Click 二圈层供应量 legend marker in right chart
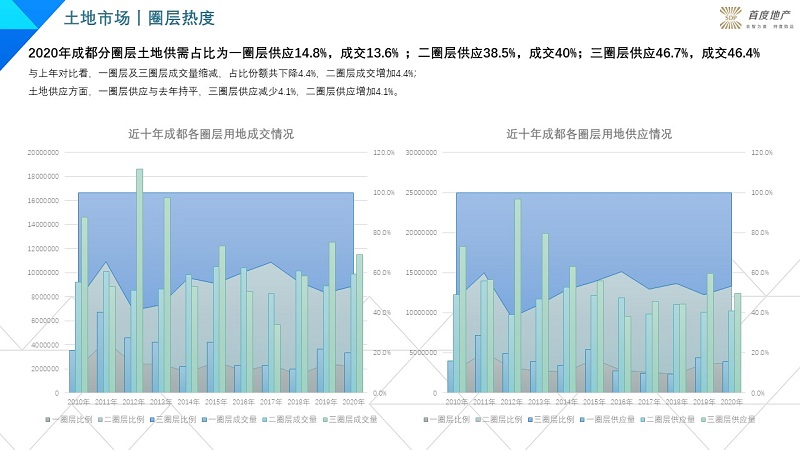This screenshot has height=450, width=800. tap(640, 419)
